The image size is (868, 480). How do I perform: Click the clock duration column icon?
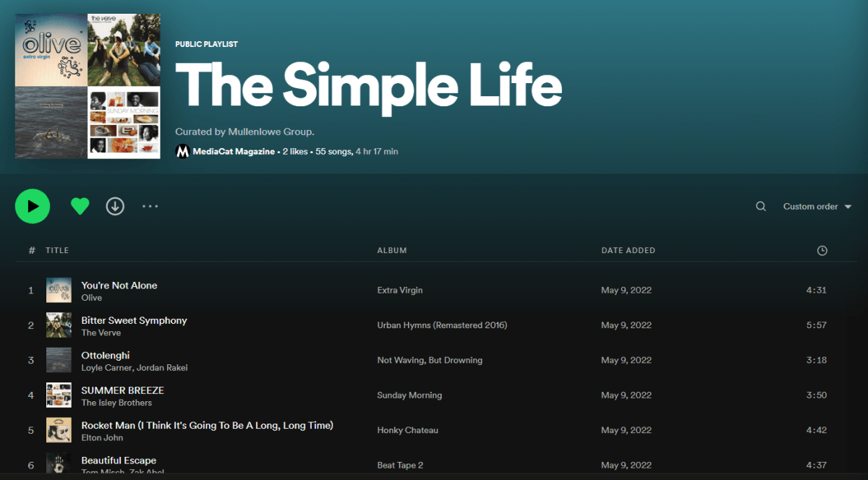(822, 250)
